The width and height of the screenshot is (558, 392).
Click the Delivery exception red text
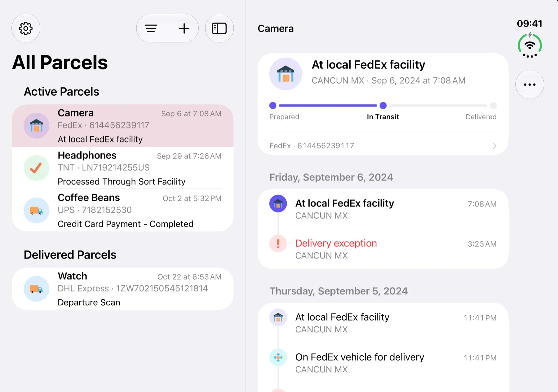(x=336, y=243)
